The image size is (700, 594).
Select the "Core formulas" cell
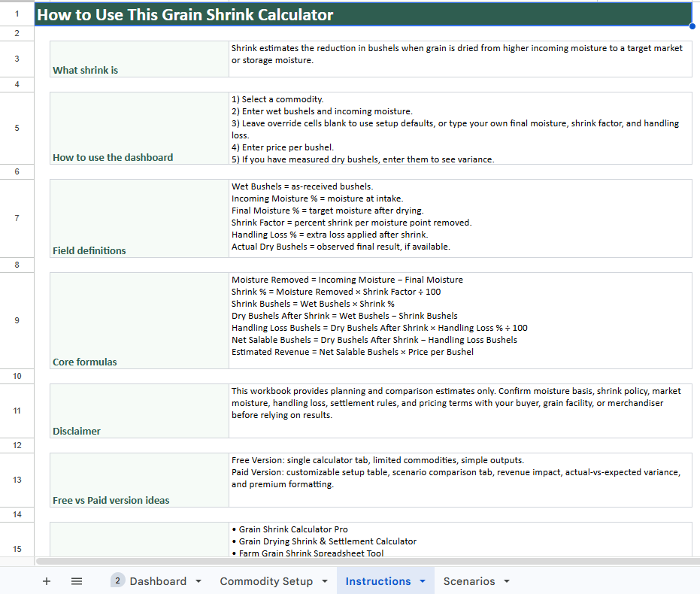(x=139, y=320)
